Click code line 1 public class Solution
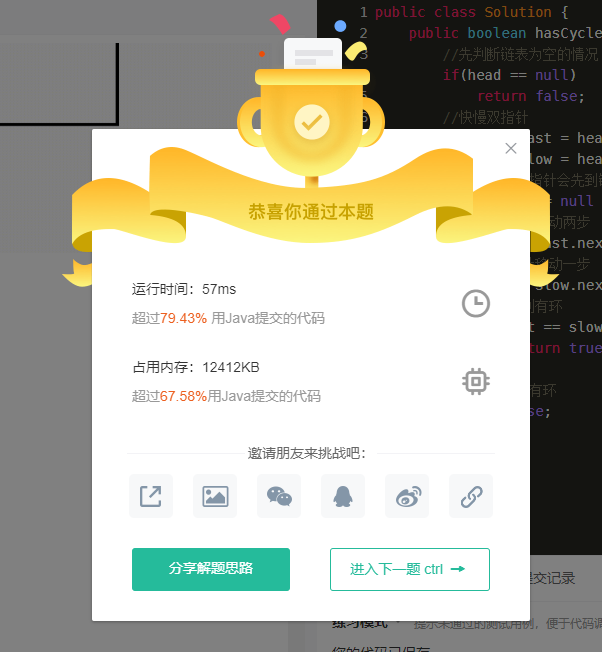The height and width of the screenshot is (652, 602). 471,12
